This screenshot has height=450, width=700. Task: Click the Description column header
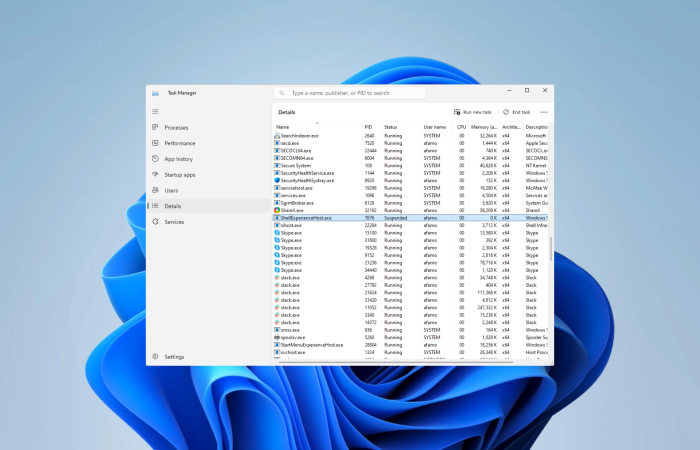pos(536,127)
